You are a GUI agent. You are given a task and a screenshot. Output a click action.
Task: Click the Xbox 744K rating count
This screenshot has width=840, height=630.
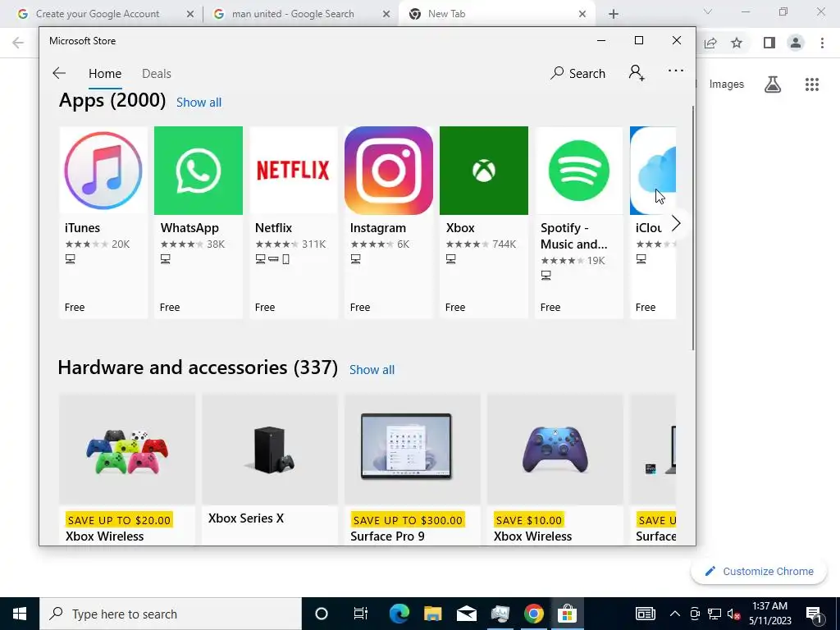pos(504,244)
